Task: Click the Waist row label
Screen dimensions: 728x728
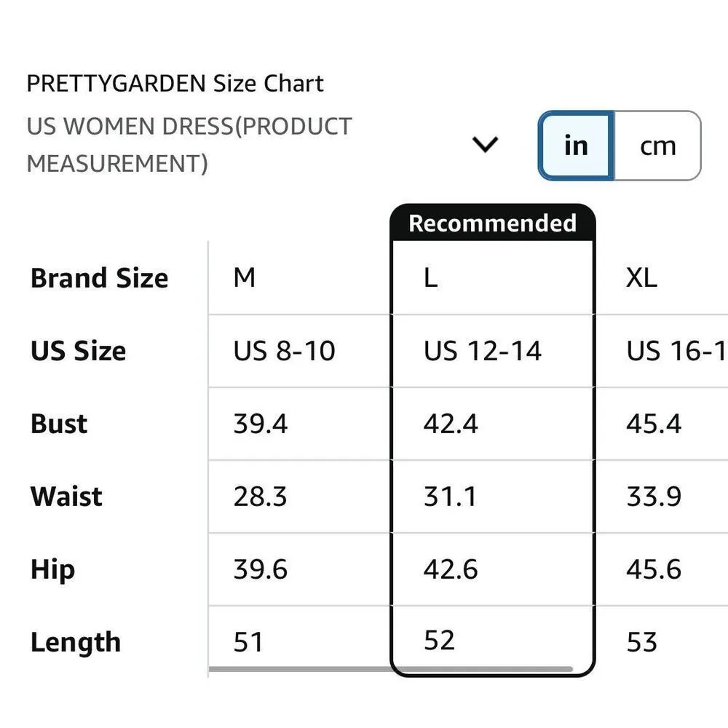Action: [66, 496]
